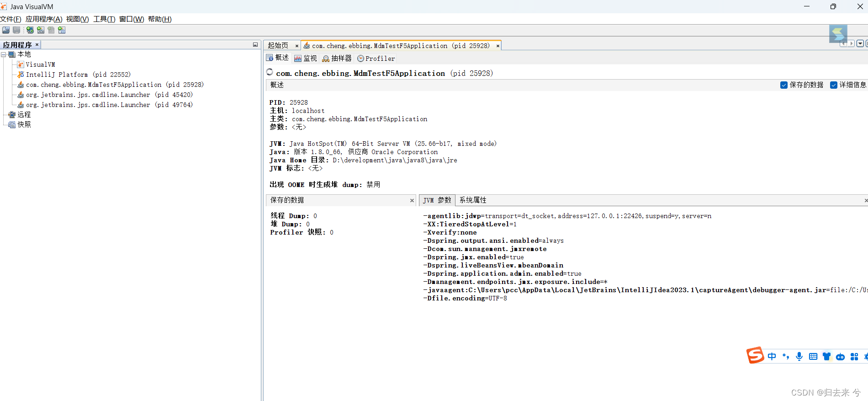Click the Sogou toolbox grid icon
The width and height of the screenshot is (868, 401).
(x=854, y=357)
